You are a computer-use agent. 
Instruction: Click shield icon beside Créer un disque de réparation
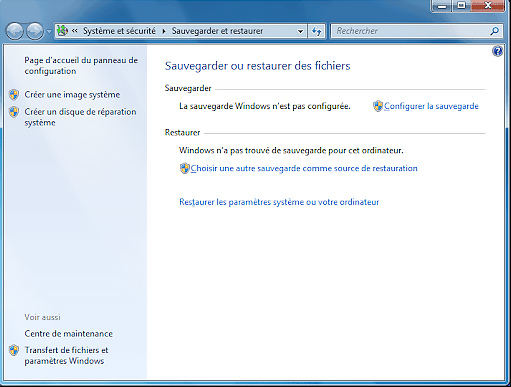point(14,112)
